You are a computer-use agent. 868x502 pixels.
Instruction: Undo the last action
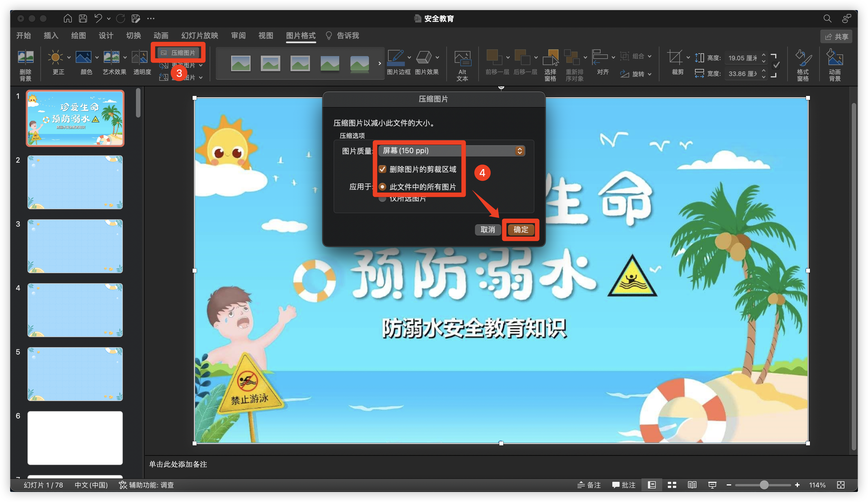[x=98, y=18]
